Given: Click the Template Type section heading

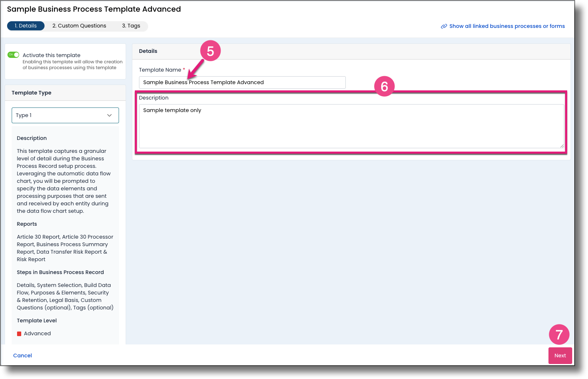Looking at the screenshot, I should (32, 93).
